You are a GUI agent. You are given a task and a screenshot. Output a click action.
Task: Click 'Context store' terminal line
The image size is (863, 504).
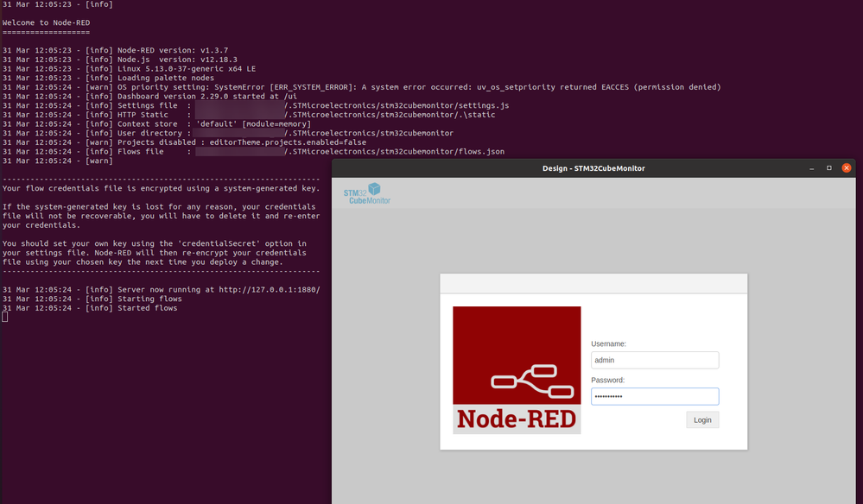[x=157, y=124]
